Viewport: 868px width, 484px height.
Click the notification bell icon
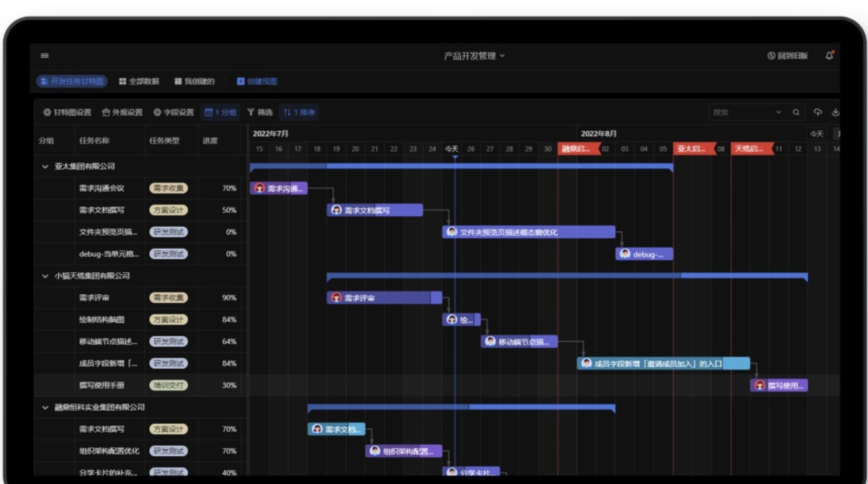[829, 56]
